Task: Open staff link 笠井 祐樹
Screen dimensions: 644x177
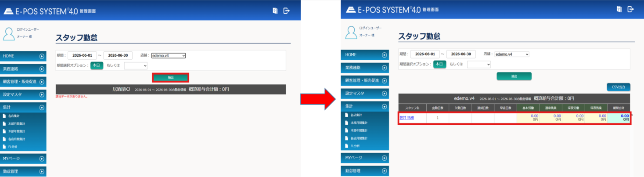Action: pos(407,118)
